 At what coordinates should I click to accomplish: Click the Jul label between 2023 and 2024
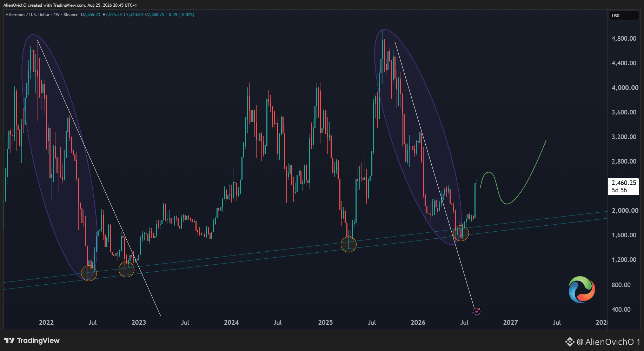[185, 323]
